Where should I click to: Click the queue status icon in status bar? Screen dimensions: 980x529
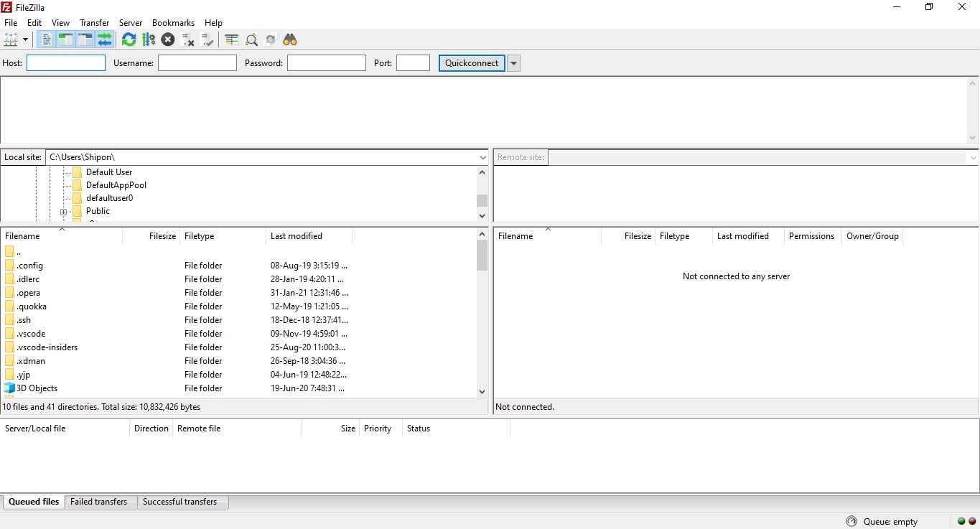851,522
